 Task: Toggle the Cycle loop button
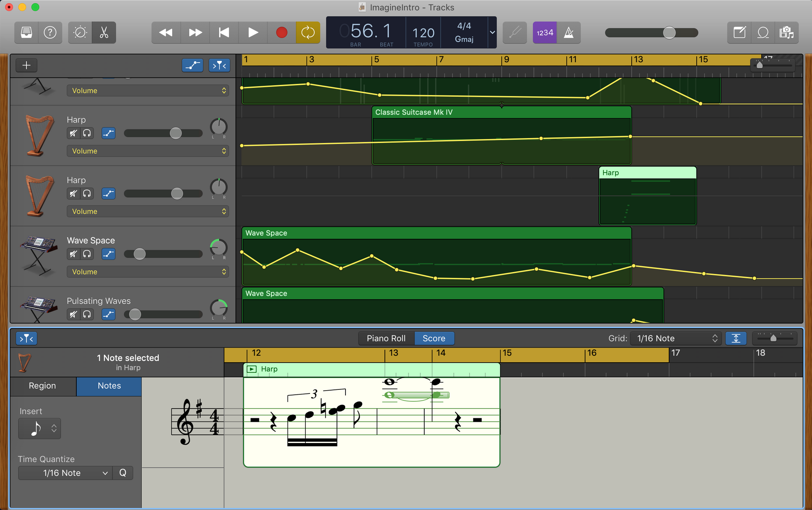pyautogui.click(x=308, y=32)
